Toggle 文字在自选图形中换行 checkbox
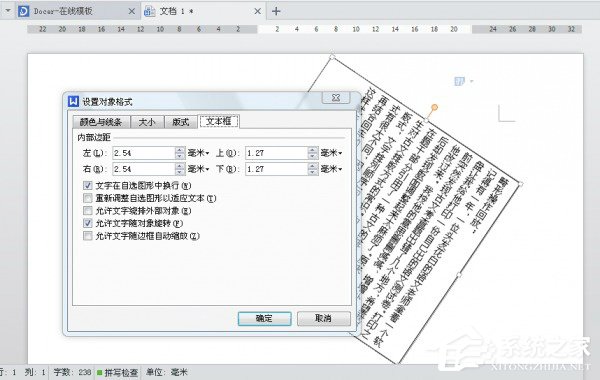600x380 pixels. pos(88,186)
